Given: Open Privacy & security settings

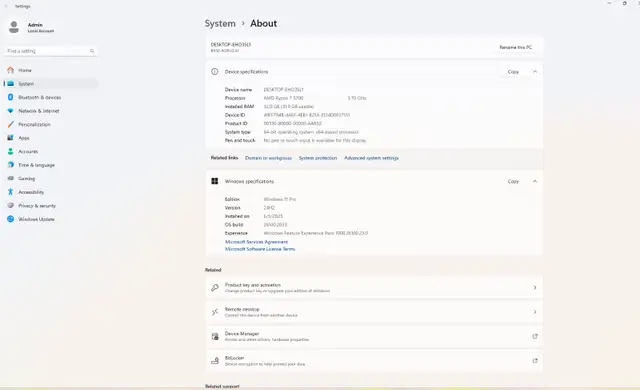Looking at the screenshot, I should [51, 206].
